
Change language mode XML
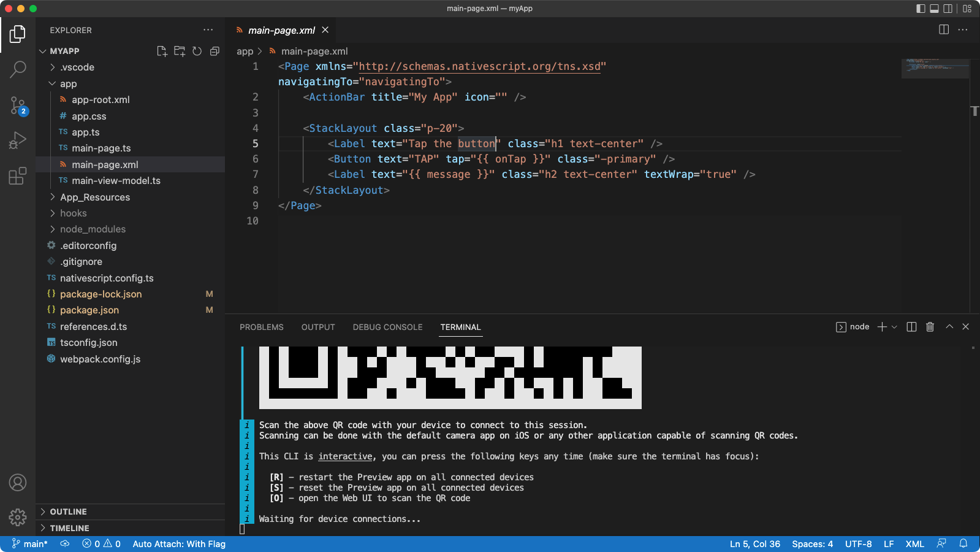click(915, 544)
